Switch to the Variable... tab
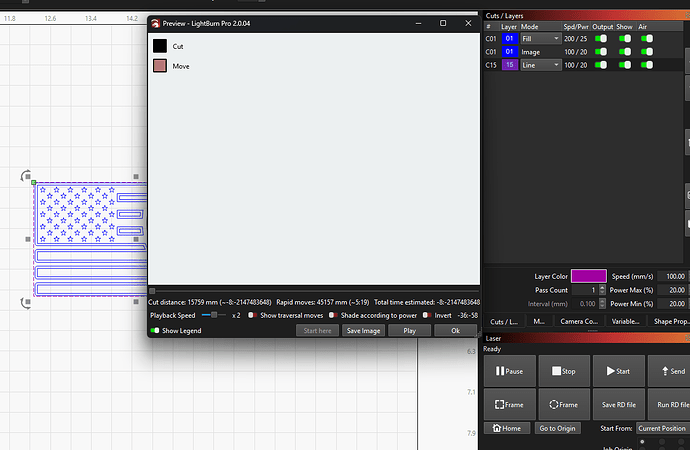 click(625, 322)
